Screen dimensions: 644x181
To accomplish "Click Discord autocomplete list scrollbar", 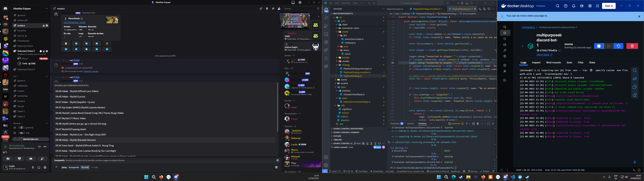I will pyautogui.click(x=278, y=107).
